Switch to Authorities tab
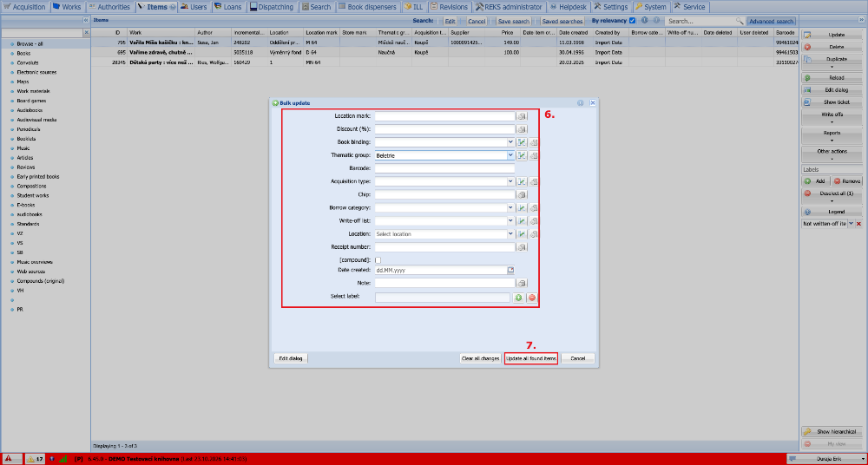The width and height of the screenshot is (868, 465). tap(109, 7)
